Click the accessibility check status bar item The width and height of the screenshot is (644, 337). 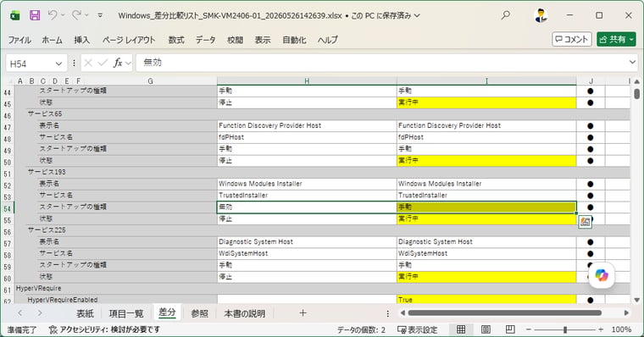(104, 329)
